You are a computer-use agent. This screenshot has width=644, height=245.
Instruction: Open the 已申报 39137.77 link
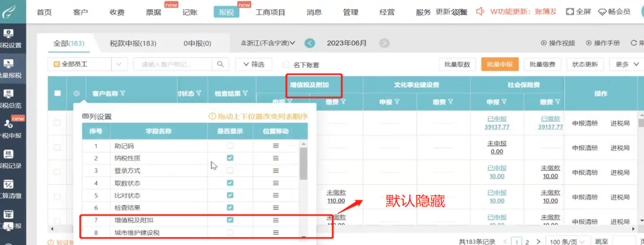tap(497, 123)
